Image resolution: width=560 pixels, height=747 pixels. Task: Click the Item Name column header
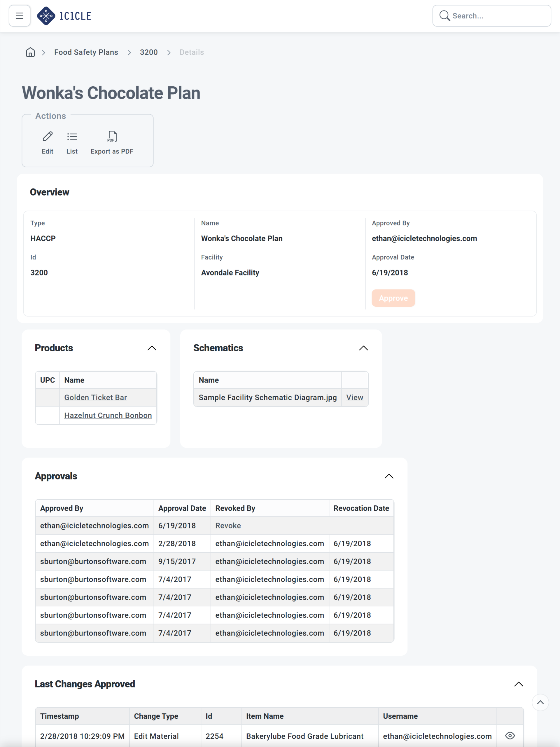pos(310,716)
